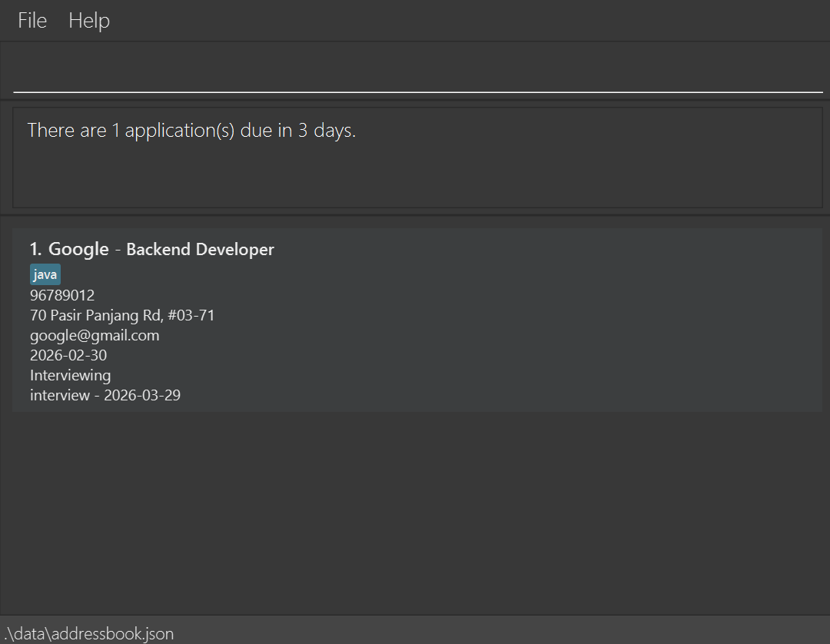Click the Interviewing status text
Image resolution: width=830 pixels, height=644 pixels.
click(x=70, y=375)
